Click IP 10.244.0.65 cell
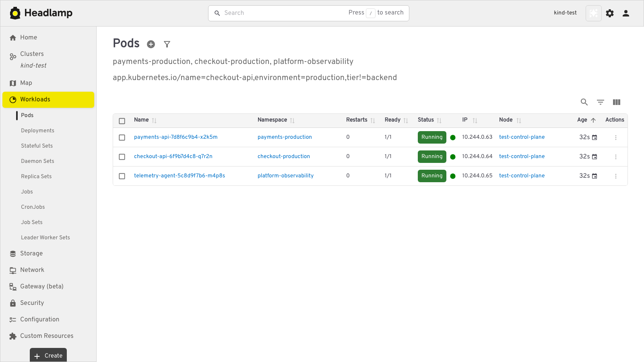Screen dimensions: 644x362 pyautogui.click(x=477, y=176)
